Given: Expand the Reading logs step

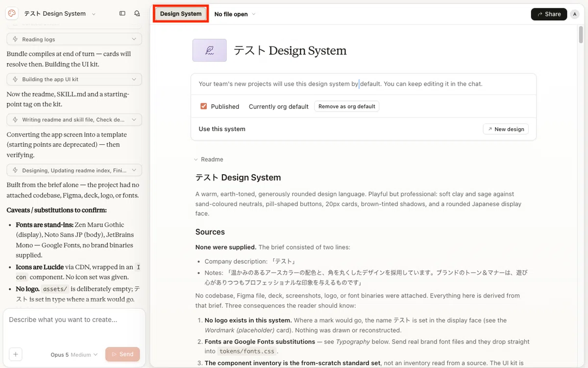Looking at the screenshot, I should pos(74,39).
